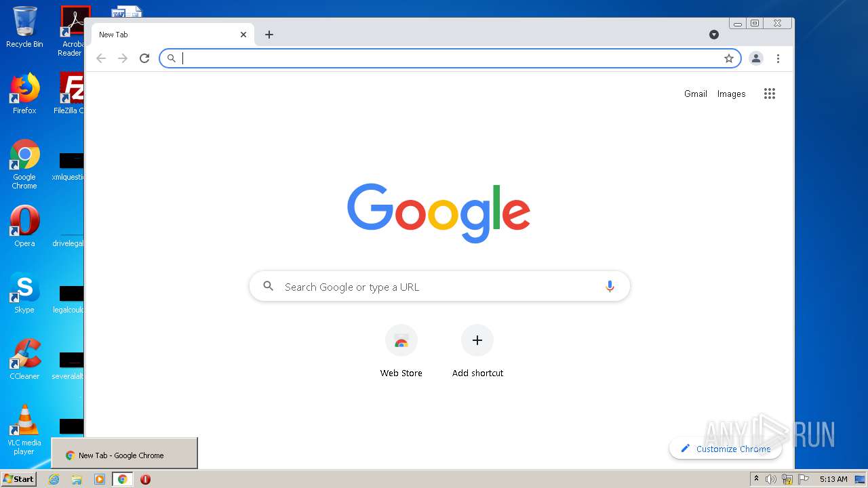
Task: Open the Windows Start menu
Action: pyautogui.click(x=19, y=479)
